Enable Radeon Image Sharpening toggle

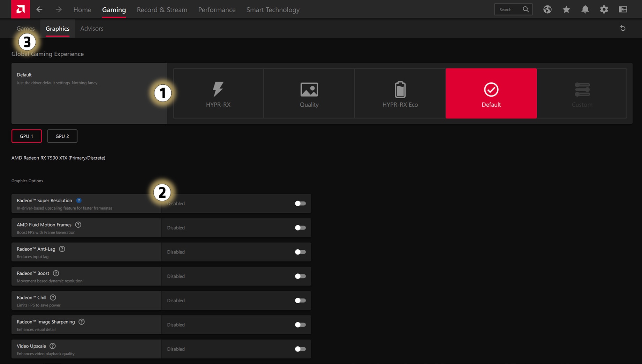tap(300, 325)
